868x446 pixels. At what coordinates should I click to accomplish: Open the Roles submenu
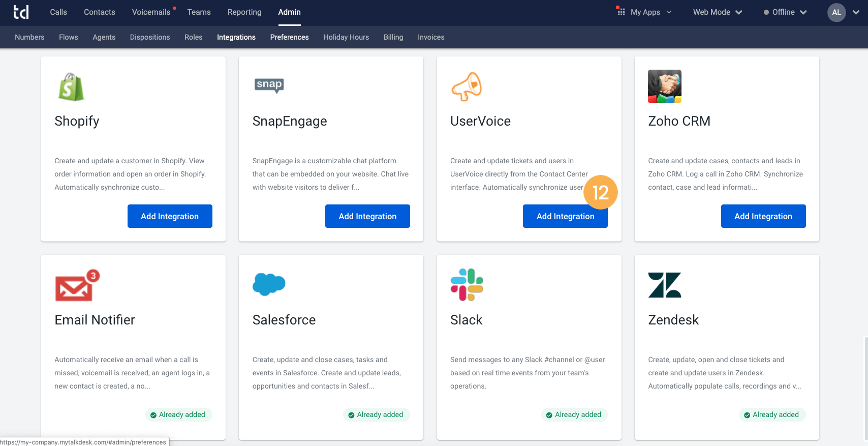[x=194, y=37]
